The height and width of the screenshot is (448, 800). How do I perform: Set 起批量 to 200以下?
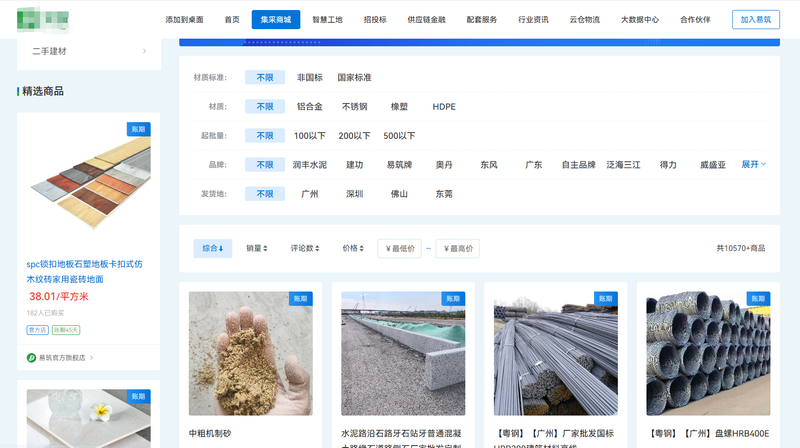(x=354, y=136)
